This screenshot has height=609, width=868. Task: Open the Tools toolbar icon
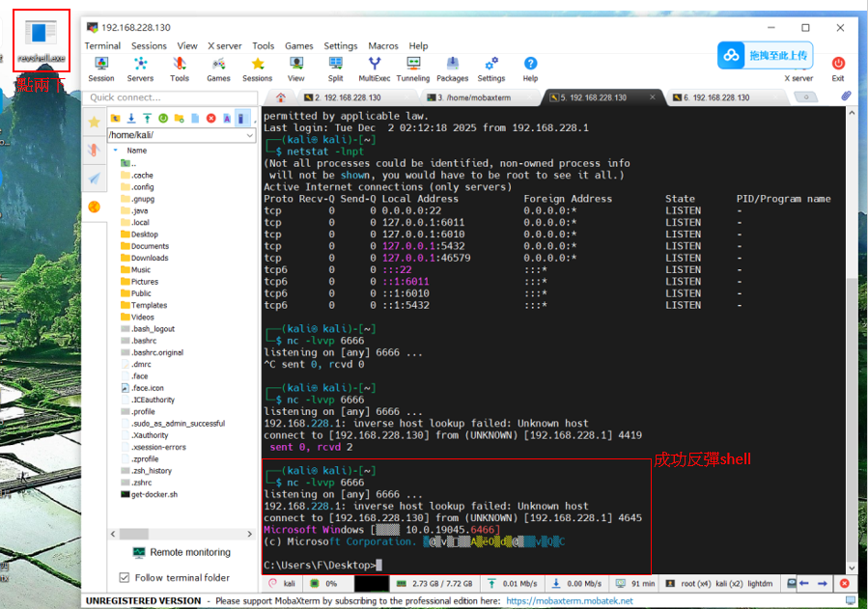point(180,69)
